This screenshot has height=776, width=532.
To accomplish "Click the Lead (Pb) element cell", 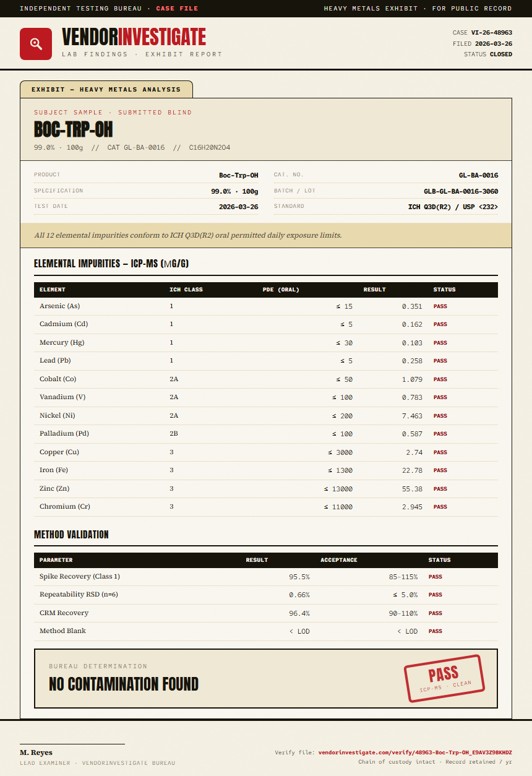I will click(x=56, y=361).
